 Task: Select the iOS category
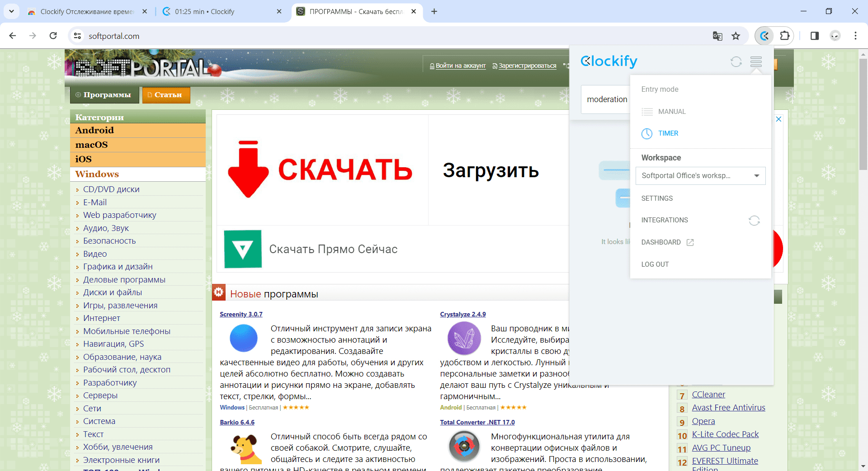[x=138, y=159]
